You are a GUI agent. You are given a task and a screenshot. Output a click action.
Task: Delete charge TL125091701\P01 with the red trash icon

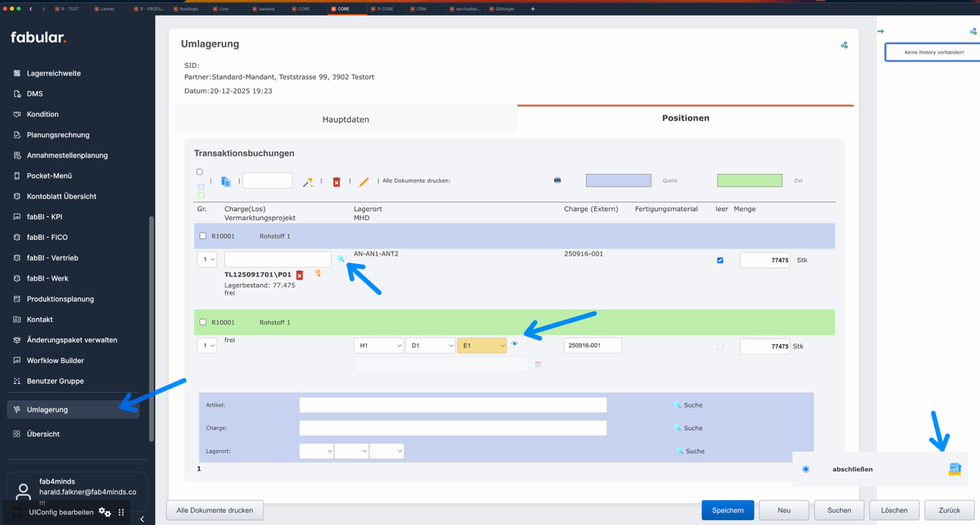click(x=300, y=275)
